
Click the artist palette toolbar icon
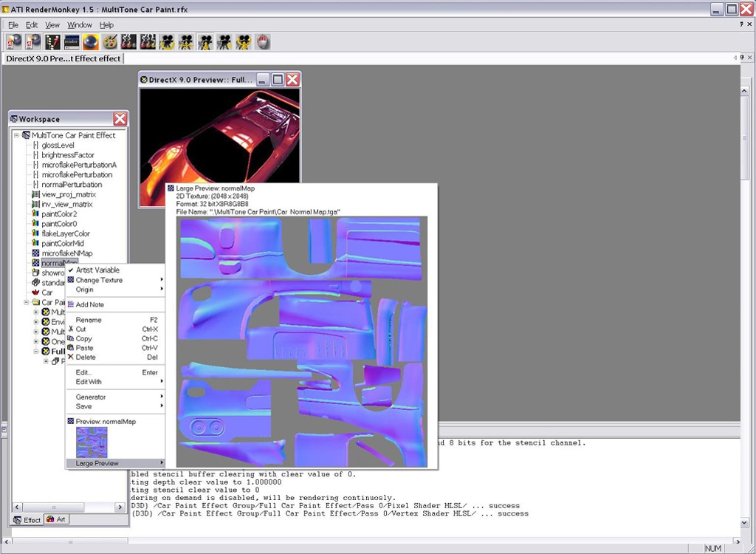tap(110, 42)
